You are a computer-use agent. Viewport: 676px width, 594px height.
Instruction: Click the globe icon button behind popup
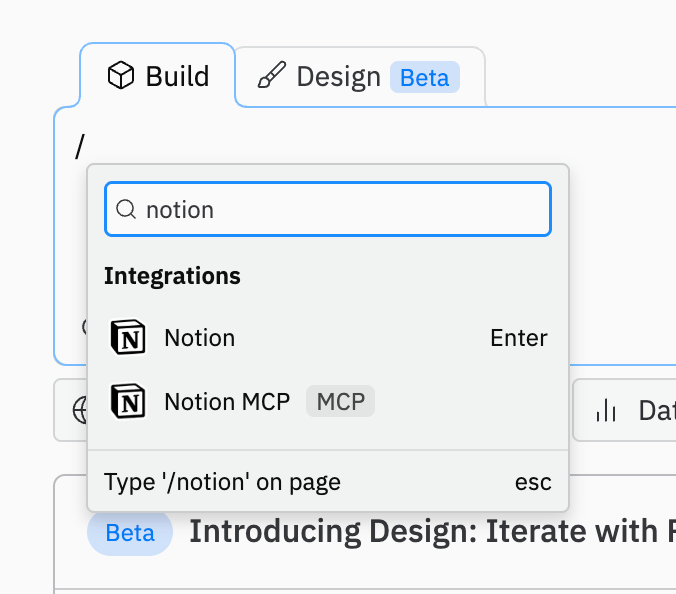(x=78, y=410)
